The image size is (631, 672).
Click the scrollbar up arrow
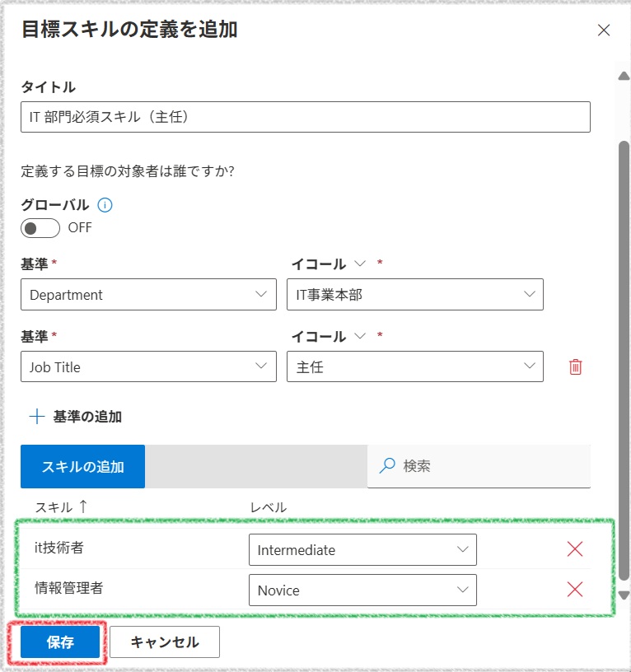point(624,77)
